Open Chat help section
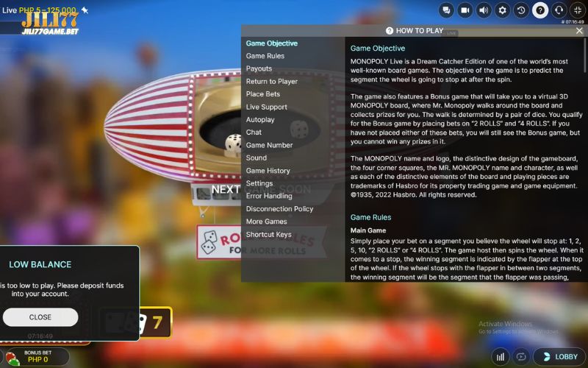This screenshot has height=368, width=588. click(254, 132)
